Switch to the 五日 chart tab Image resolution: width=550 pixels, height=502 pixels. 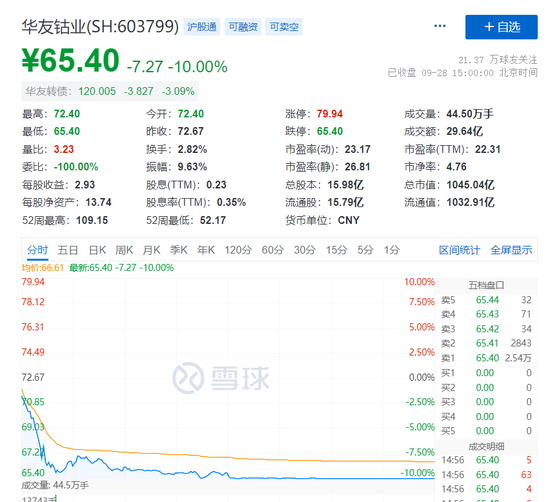tap(68, 250)
